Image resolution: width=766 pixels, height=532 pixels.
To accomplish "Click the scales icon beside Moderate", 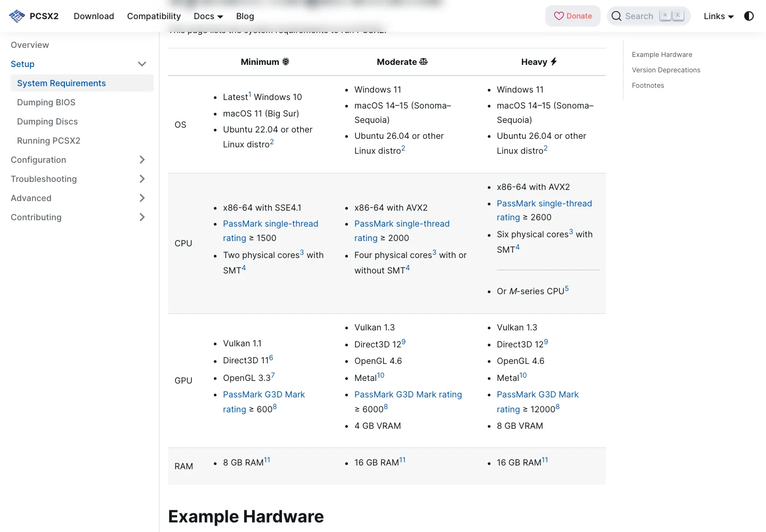I will tap(423, 62).
